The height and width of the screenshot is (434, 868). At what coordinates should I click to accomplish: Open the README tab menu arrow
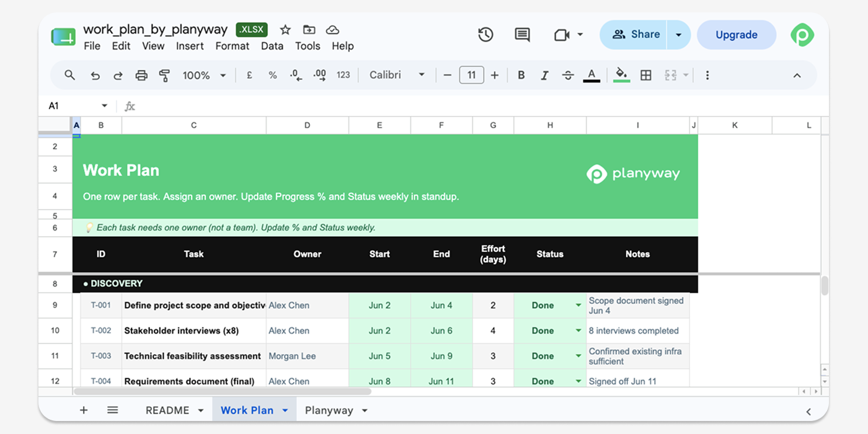(x=201, y=410)
